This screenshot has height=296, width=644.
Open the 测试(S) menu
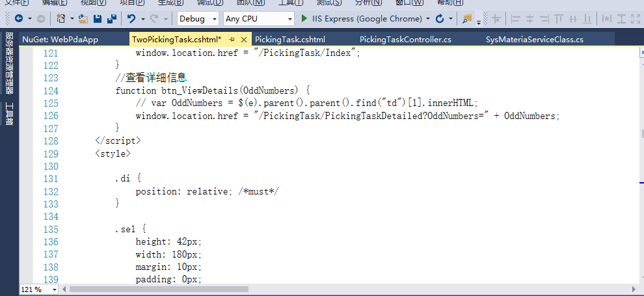point(329,3)
